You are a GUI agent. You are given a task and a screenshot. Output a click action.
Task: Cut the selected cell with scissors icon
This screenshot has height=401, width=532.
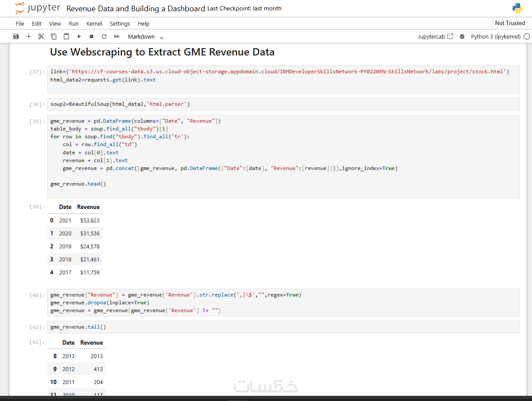pyautogui.click(x=41, y=36)
